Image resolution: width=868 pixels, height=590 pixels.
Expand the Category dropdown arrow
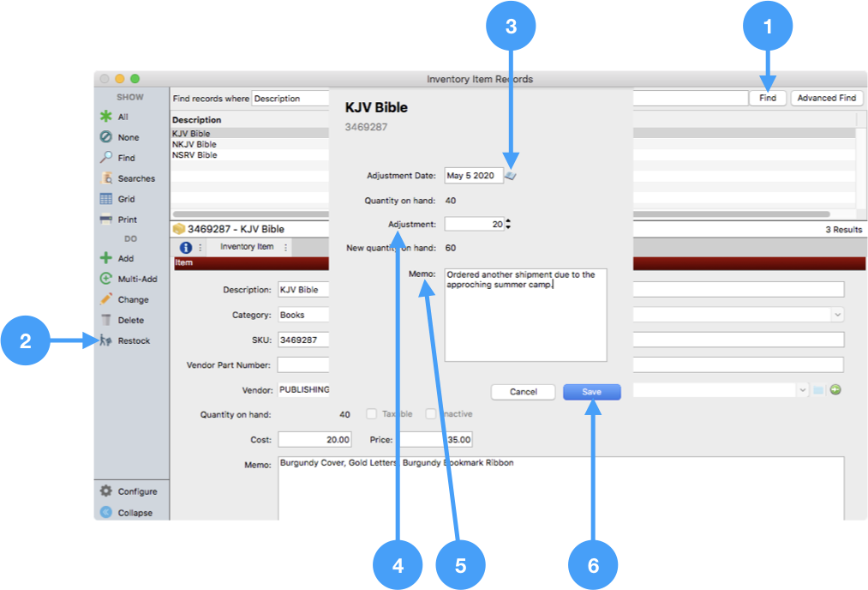pos(836,315)
